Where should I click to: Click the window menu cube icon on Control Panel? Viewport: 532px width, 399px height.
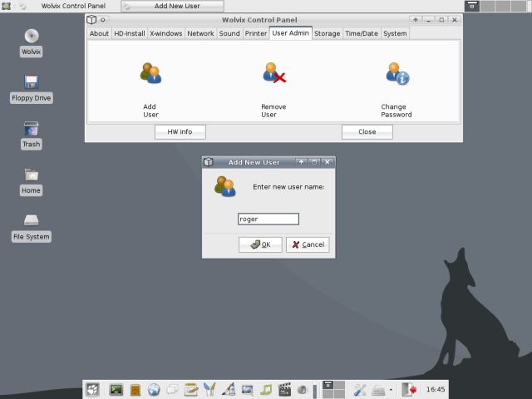click(91, 20)
